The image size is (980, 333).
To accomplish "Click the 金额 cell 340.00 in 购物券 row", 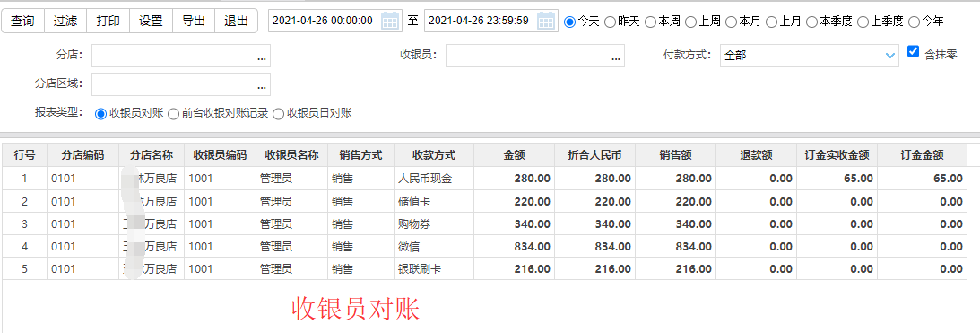I will [x=515, y=224].
